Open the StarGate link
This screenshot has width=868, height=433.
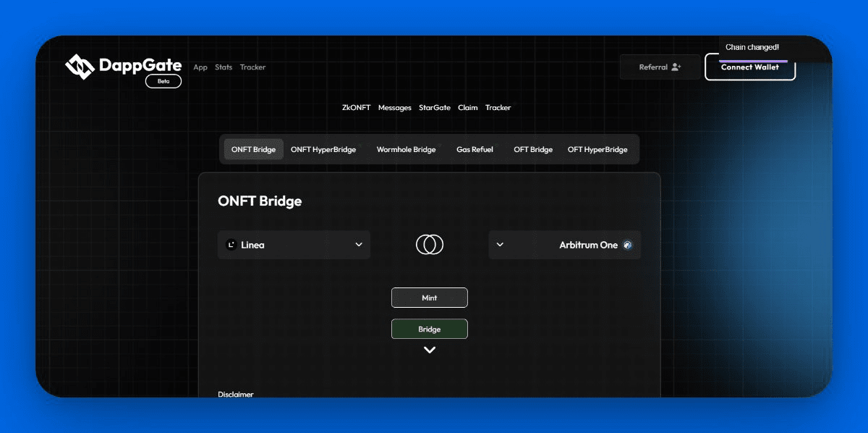tap(435, 107)
